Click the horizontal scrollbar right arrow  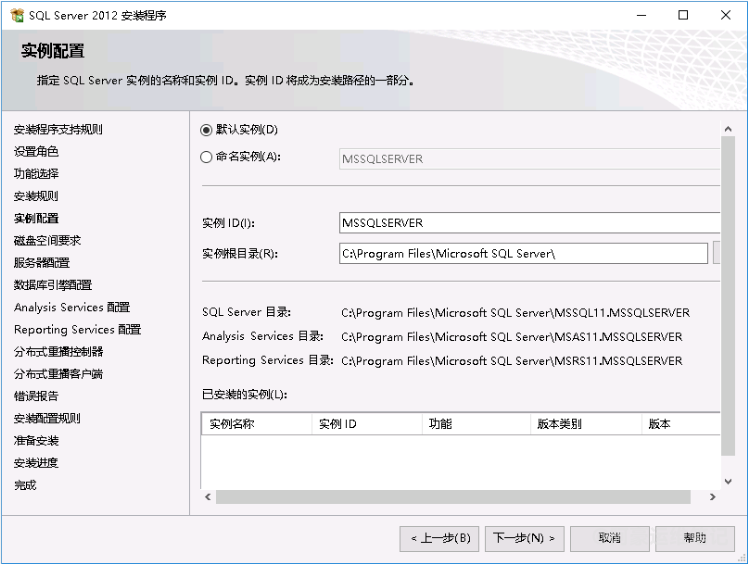click(712, 497)
